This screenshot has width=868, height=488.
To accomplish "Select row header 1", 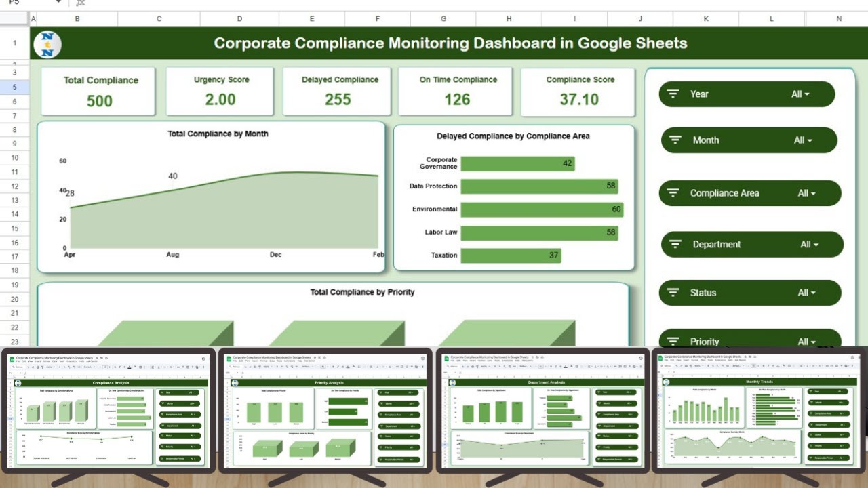I will coord(15,43).
